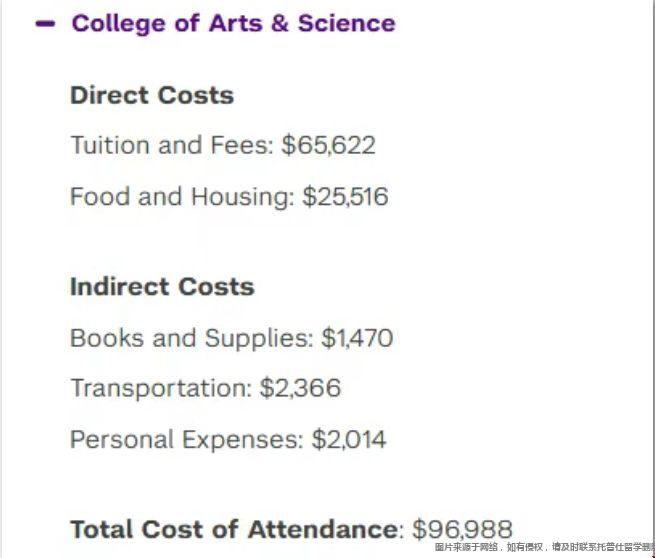Click the $96,988 total amount
Screen dimensions: 655x558
pos(462,529)
